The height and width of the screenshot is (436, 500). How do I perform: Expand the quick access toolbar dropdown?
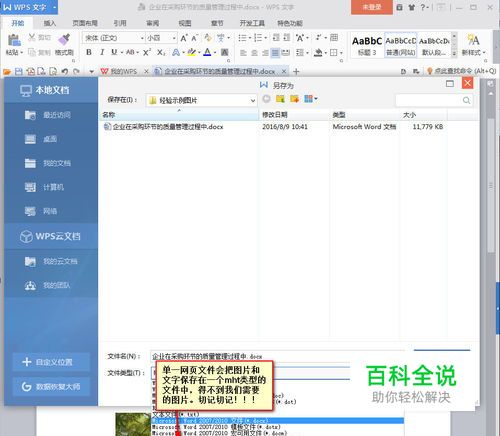(91, 72)
